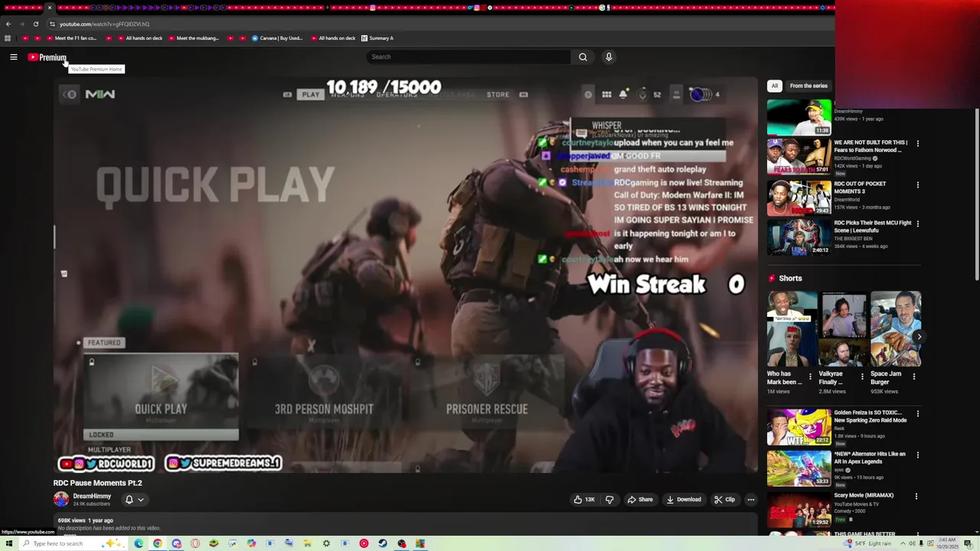This screenshot has height=551, width=980.
Task: Open the 'Carvana | Buy Used...' bookmark
Action: pos(276,38)
